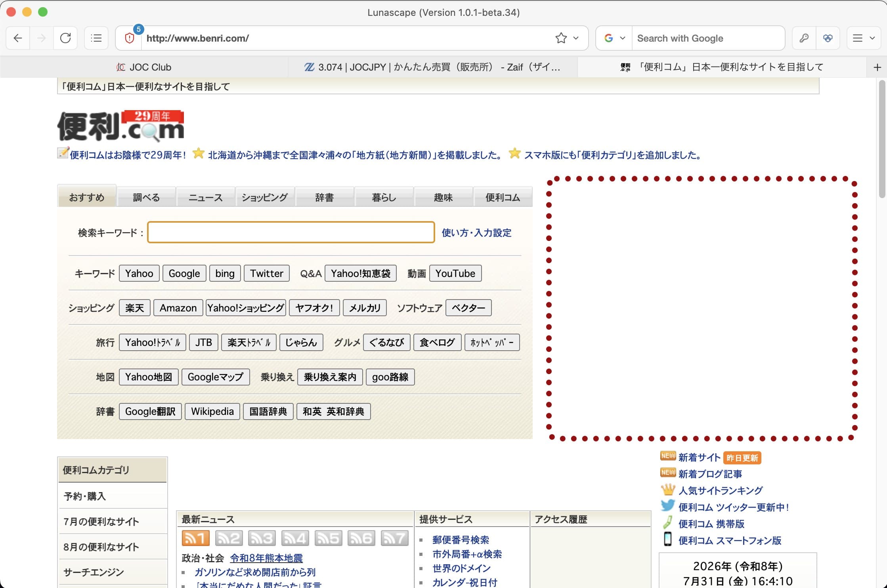Open the スマホ版 便利カテゴリ announcement link

pos(613,155)
